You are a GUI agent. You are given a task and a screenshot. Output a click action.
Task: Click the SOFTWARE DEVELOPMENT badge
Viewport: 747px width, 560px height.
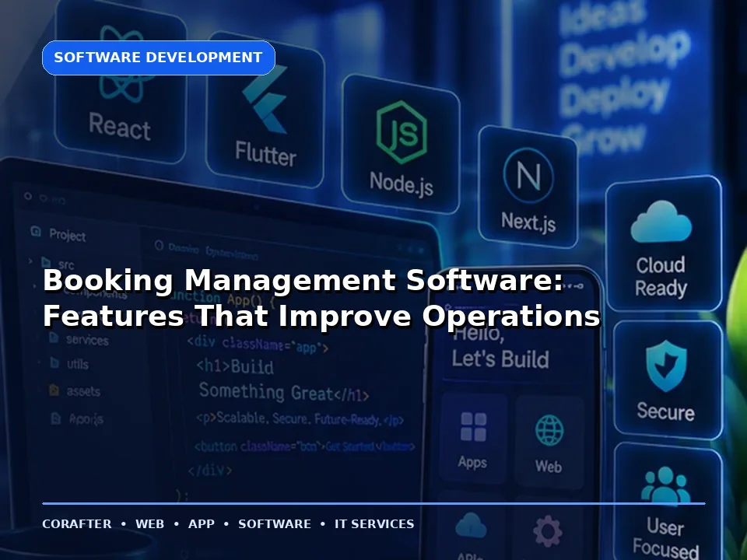point(159,58)
